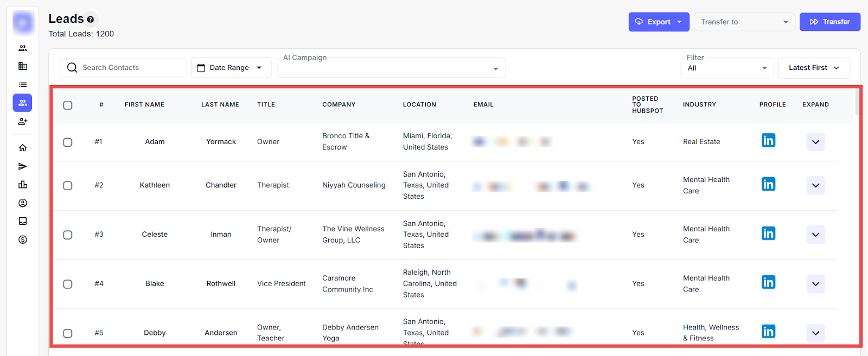868x356 pixels.
Task: Open the companies building icon in sidebar
Action: tap(23, 66)
